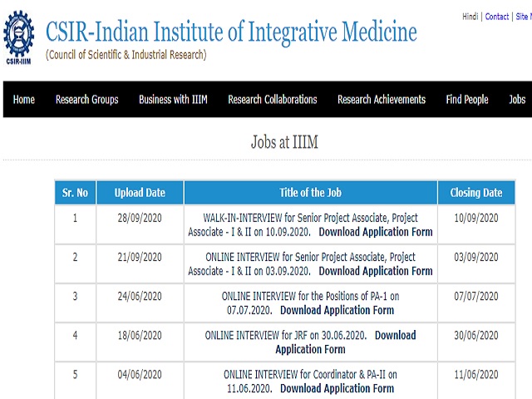
Task: Open the Home menu item
Action: point(24,100)
